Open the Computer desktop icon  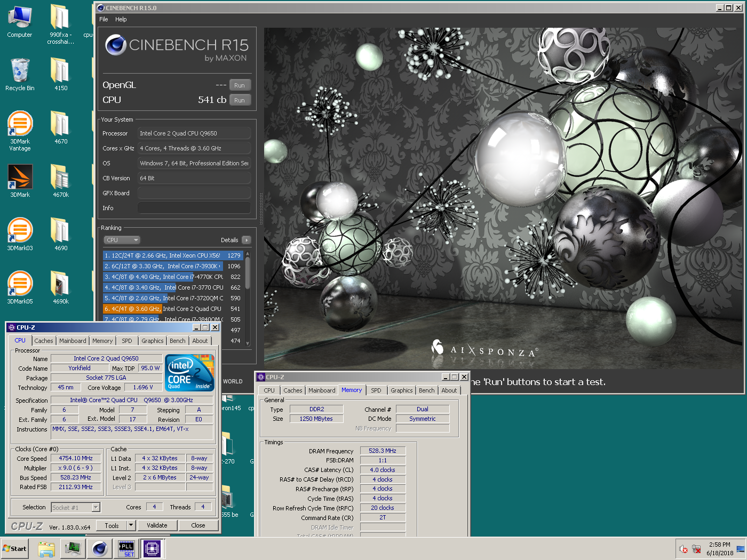[x=20, y=21]
